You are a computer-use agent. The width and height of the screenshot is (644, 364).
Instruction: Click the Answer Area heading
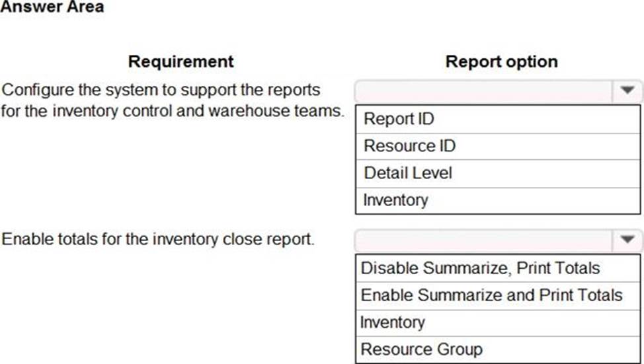[52, 7]
